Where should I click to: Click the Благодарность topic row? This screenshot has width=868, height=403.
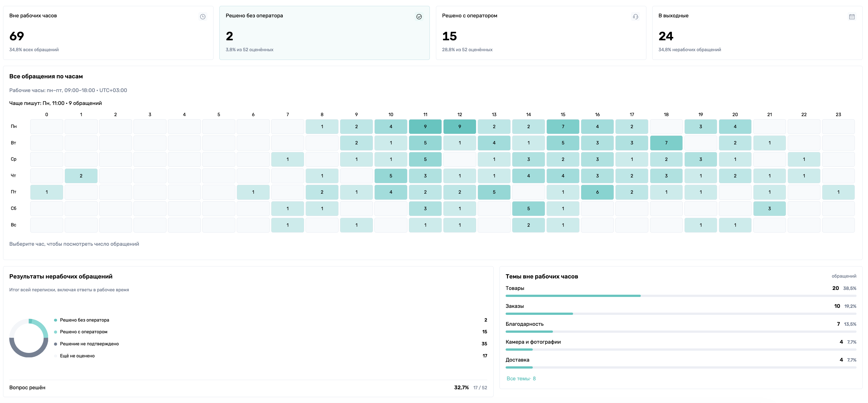[x=681, y=327]
